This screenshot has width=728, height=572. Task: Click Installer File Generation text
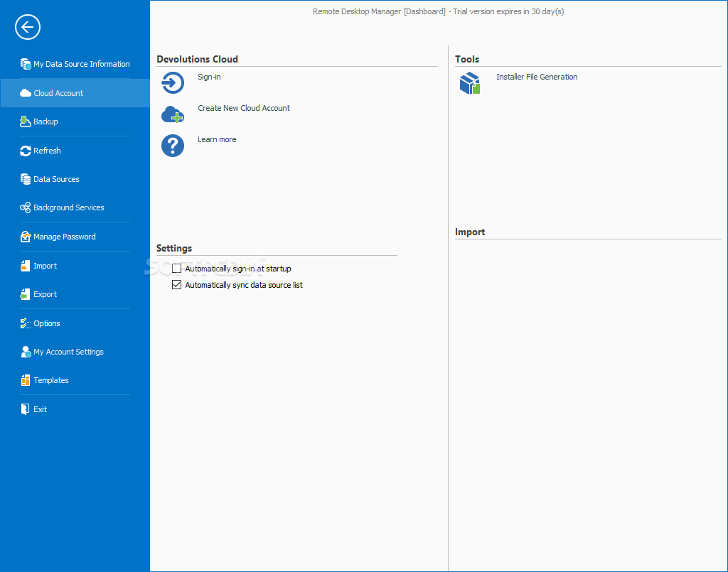pos(537,77)
